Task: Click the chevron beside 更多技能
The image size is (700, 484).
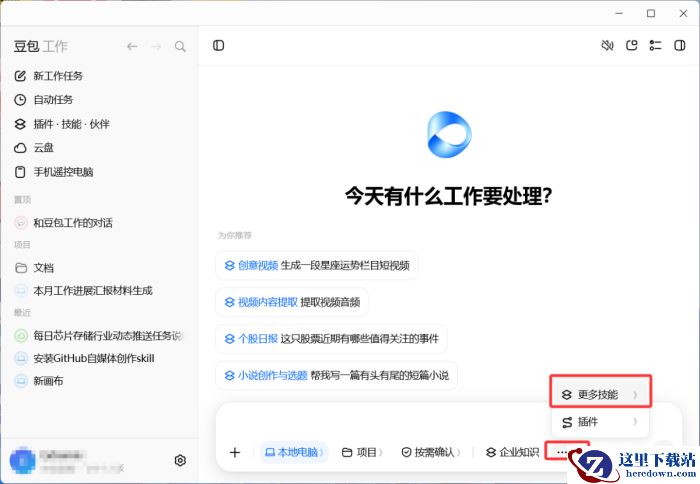Action: [x=635, y=395]
